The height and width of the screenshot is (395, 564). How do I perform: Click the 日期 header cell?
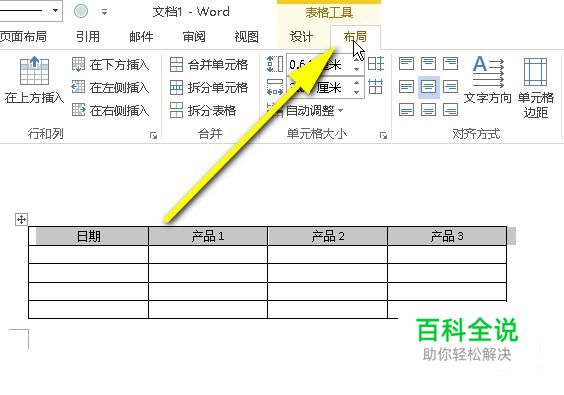coord(88,236)
